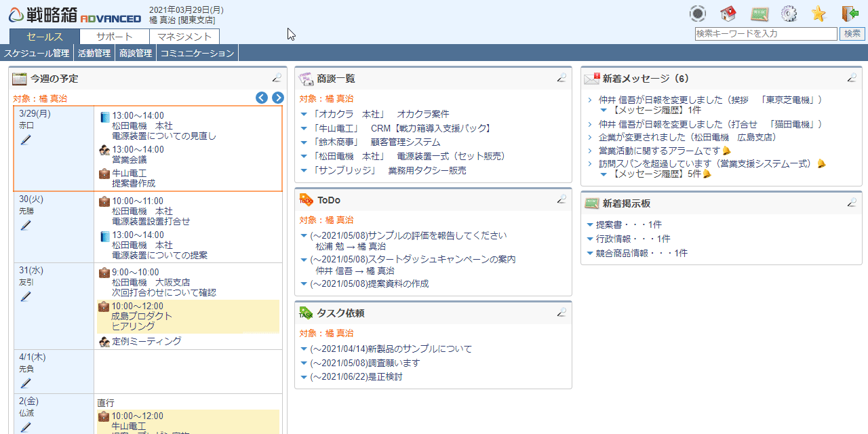Open the 成島プロダクト ヒアリング schedule entry
The width and height of the screenshot is (868, 434).
(x=141, y=316)
